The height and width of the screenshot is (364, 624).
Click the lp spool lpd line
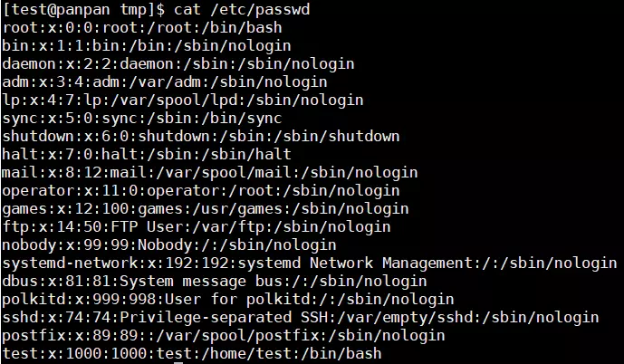click(x=183, y=101)
